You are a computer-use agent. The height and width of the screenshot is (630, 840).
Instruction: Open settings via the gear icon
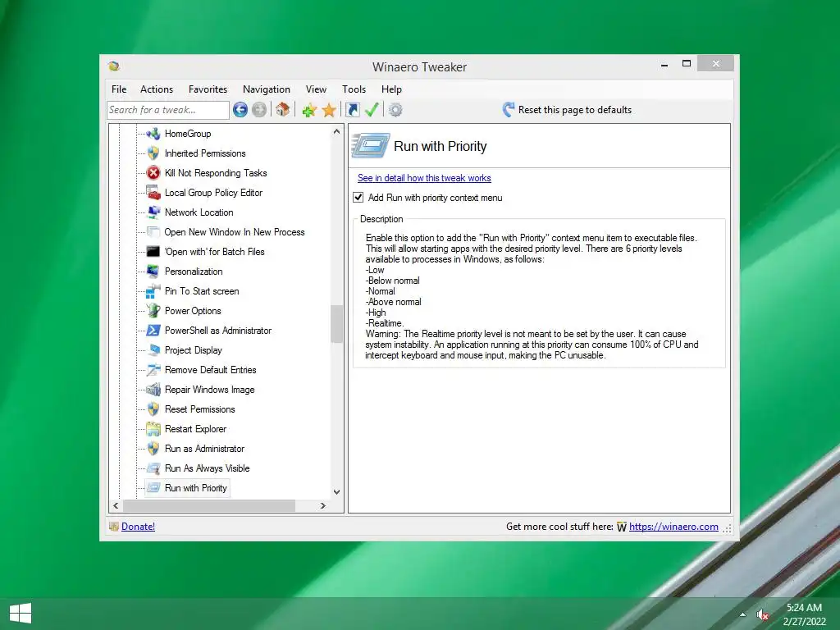pos(395,110)
